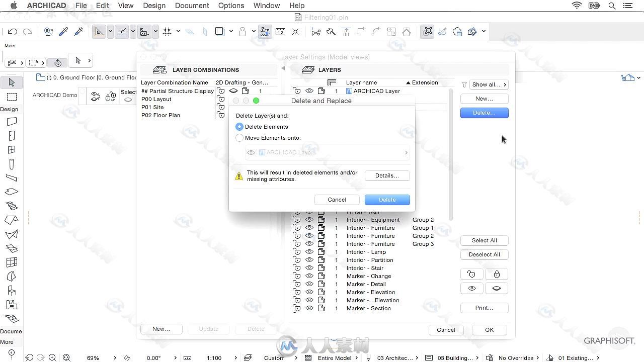
Task: Select the Window tool in the toolbox
Action: click(x=12, y=150)
